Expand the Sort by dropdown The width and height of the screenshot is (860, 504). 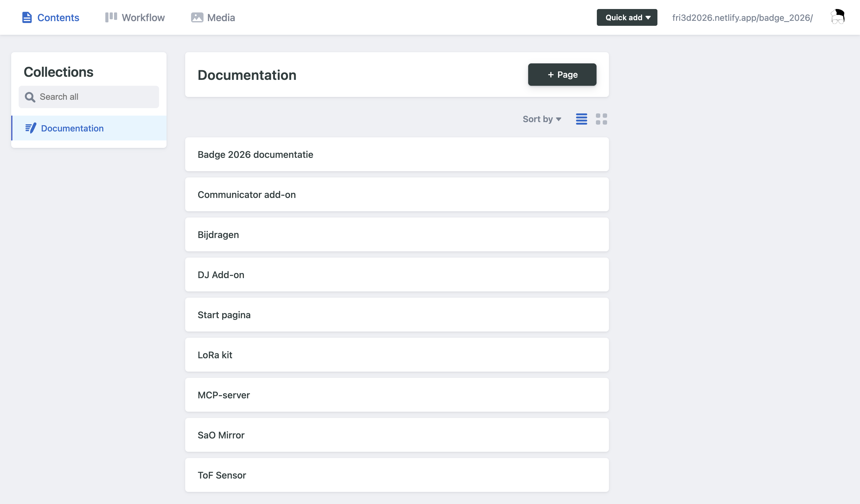click(542, 119)
